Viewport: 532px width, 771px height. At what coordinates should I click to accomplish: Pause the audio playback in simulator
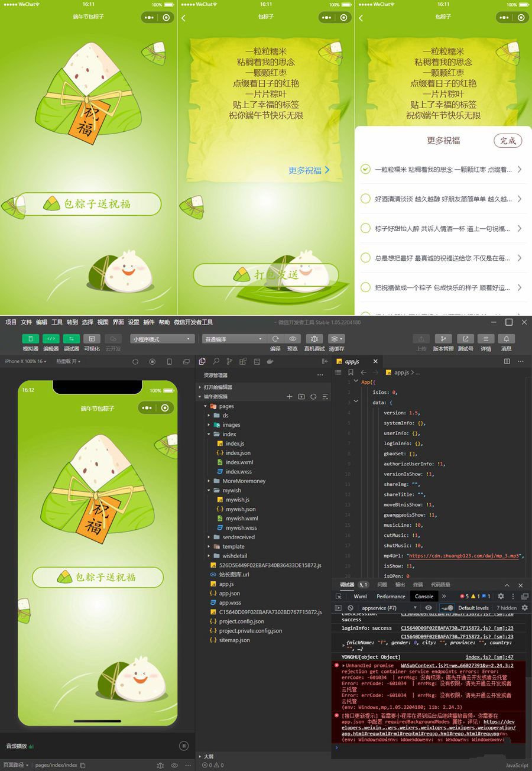pyautogui.click(x=183, y=746)
